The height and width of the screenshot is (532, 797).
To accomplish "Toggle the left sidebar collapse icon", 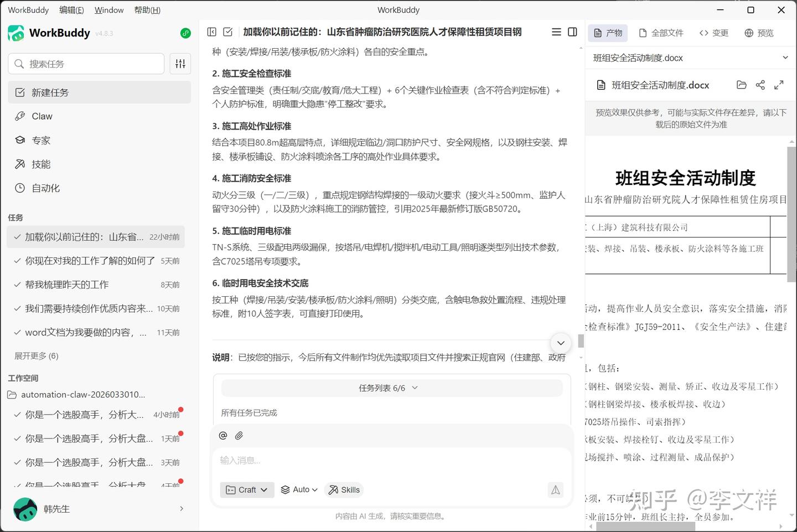I will click(x=211, y=32).
